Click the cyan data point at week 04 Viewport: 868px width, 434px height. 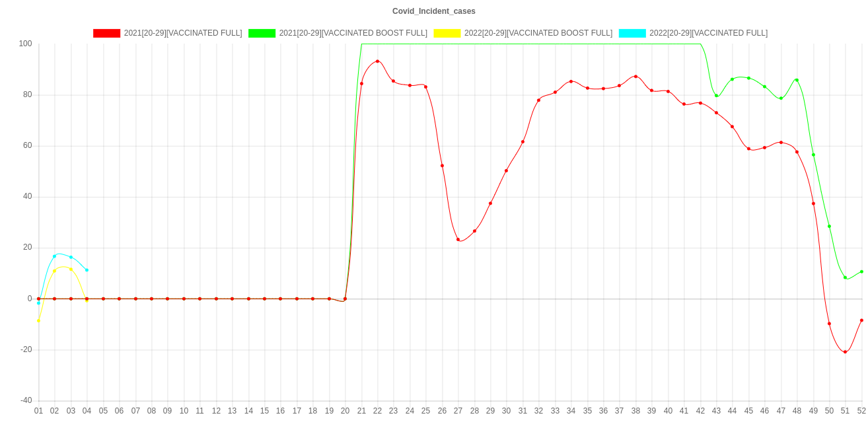pyautogui.click(x=87, y=270)
